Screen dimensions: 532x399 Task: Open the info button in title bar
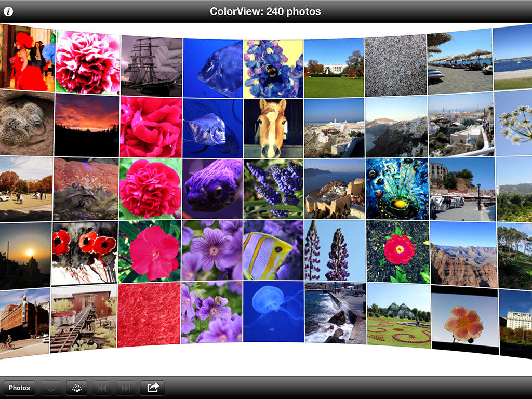point(8,11)
